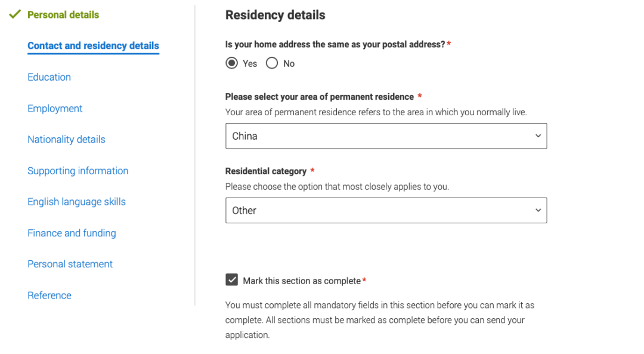Viewport: 644px width, 354px height.
Task: Click the Residency details heading
Action: [x=275, y=15]
